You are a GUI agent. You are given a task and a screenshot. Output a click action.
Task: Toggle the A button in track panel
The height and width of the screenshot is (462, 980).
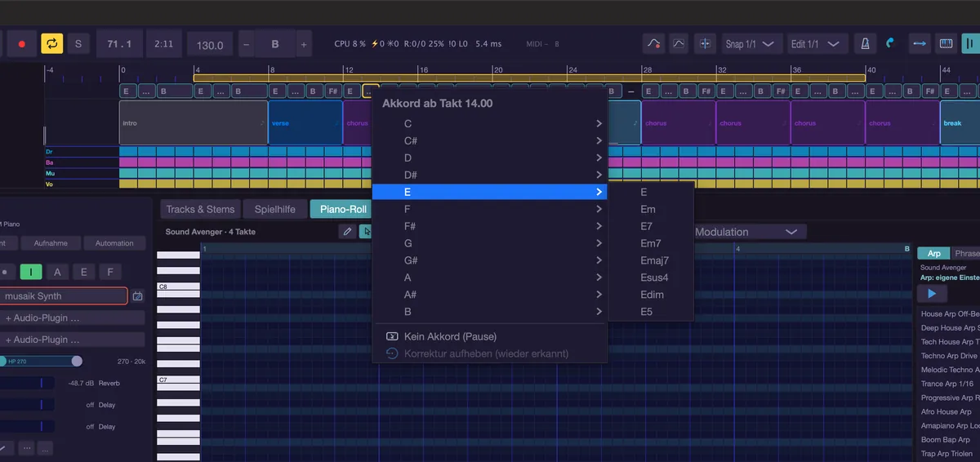click(x=57, y=272)
